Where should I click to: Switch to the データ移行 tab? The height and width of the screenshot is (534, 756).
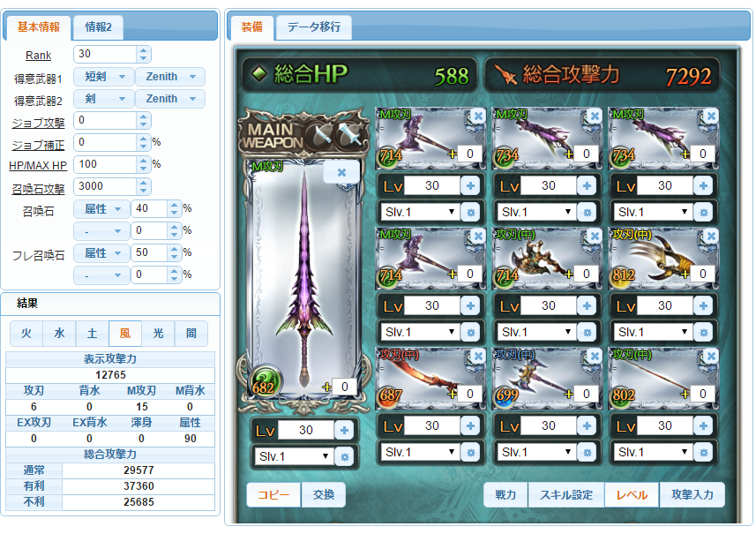coord(313,27)
